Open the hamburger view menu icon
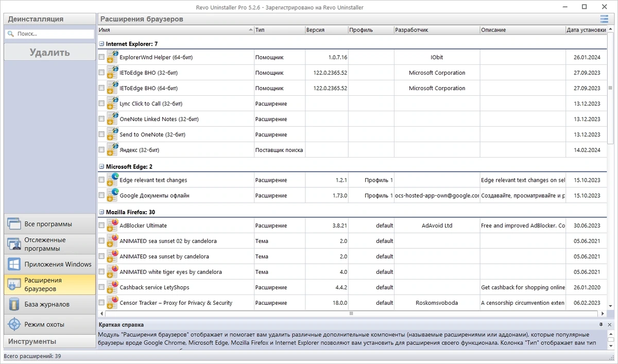The width and height of the screenshot is (618, 364). click(604, 19)
